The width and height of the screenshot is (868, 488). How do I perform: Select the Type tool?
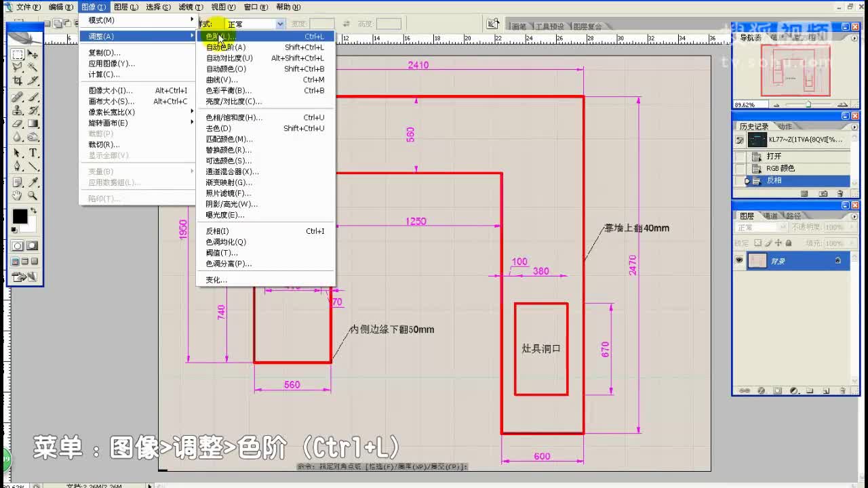(x=32, y=152)
